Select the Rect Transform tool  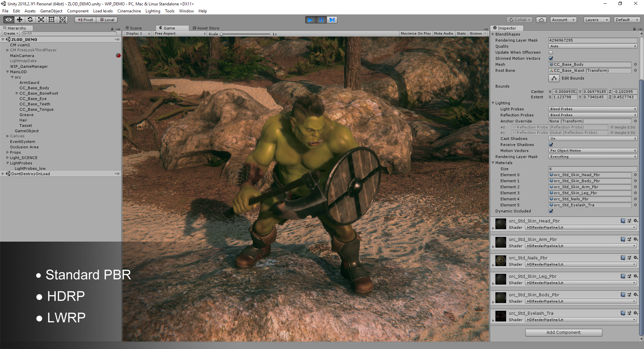click(52, 20)
